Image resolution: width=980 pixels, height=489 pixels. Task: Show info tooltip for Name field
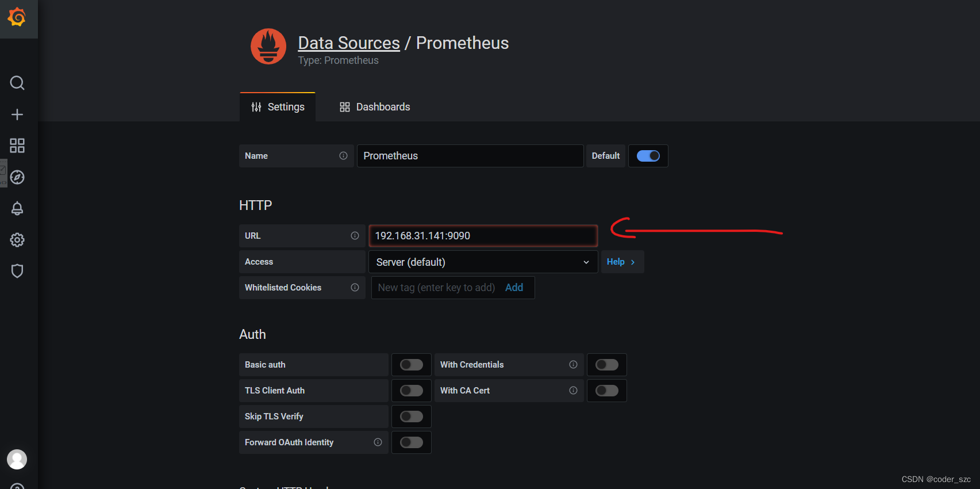click(343, 156)
